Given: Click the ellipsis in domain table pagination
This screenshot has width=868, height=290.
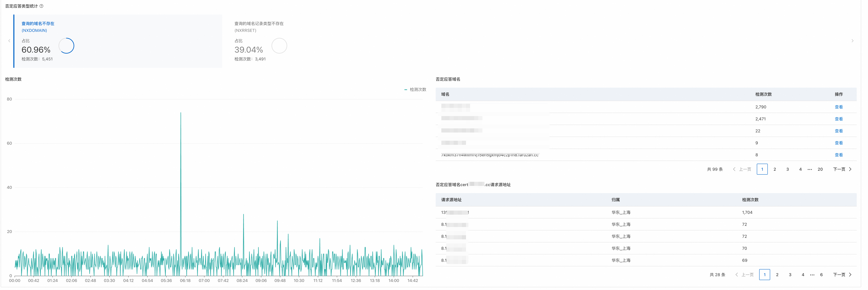Looking at the screenshot, I should (x=810, y=169).
